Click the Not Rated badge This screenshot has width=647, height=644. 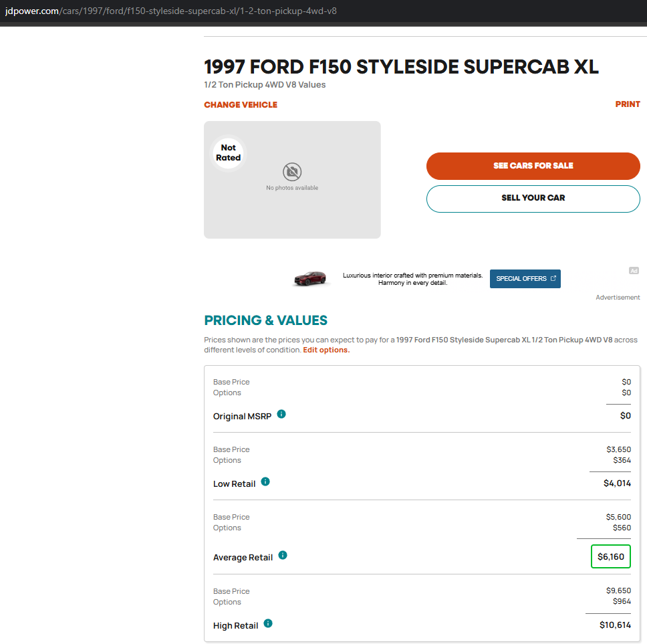coord(228,152)
